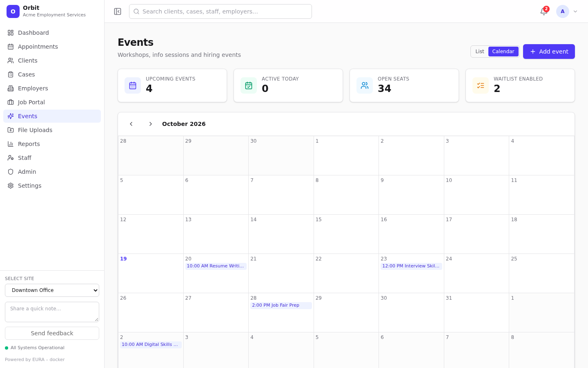Select Events in the sidebar menu
Viewport: 588px width, 368px height.
(x=52, y=116)
